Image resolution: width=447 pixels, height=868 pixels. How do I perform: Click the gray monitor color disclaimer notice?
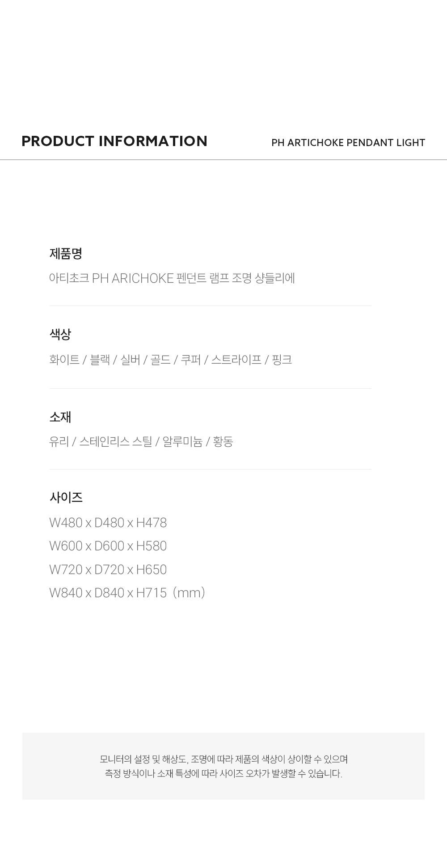click(x=223, y=766)
